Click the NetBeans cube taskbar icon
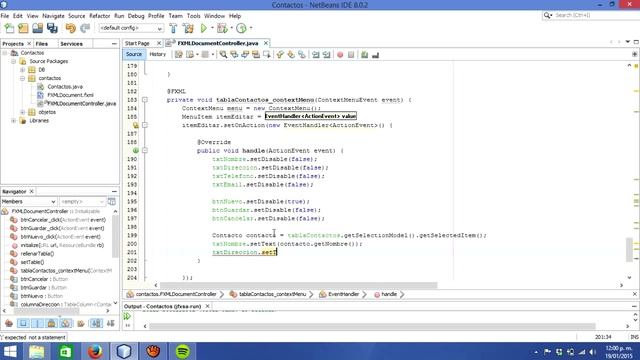 click(124, 351)
